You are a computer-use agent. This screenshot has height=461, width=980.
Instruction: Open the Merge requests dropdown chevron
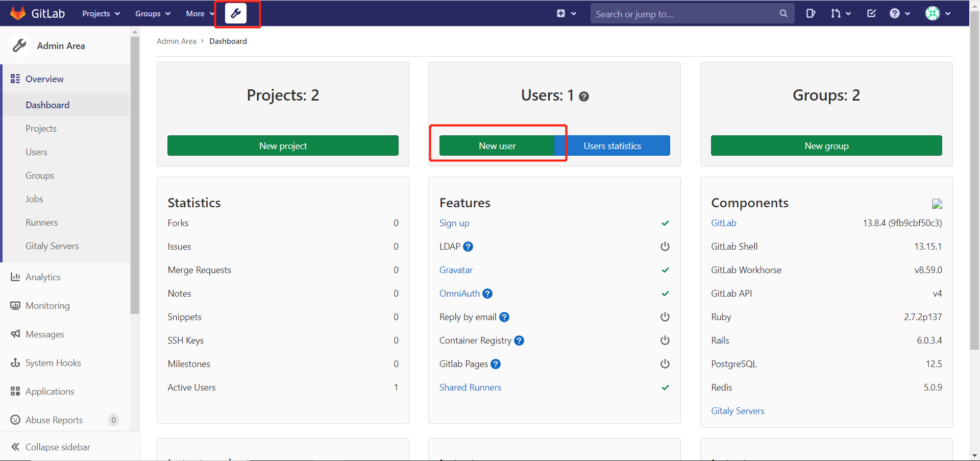coord(848,14)
